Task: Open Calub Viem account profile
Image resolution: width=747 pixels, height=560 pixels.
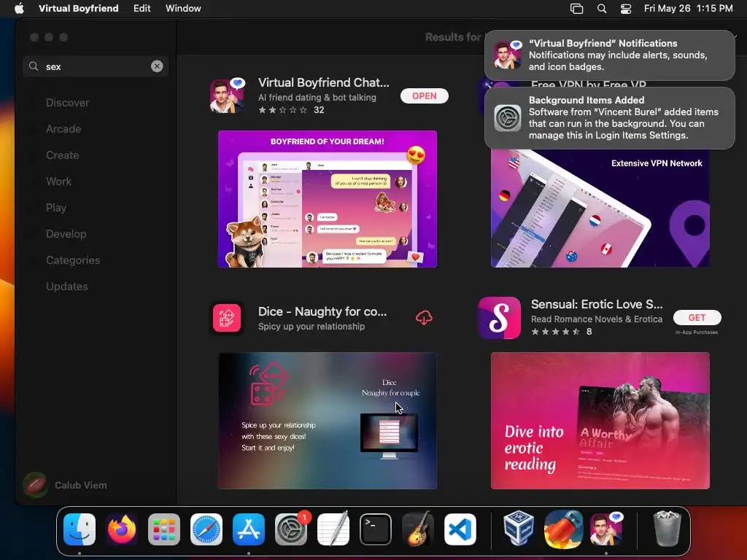Action: (x=66, y=485)
